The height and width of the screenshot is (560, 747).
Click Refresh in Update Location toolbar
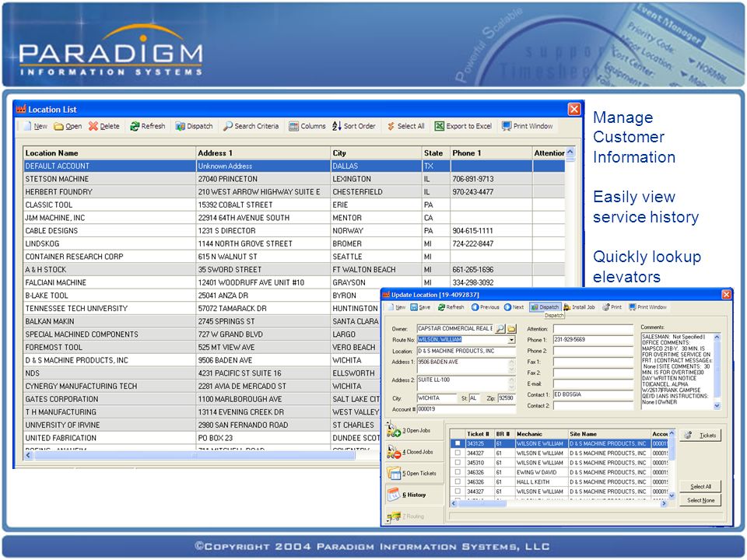pyautogui.click(x=451, y=307)
